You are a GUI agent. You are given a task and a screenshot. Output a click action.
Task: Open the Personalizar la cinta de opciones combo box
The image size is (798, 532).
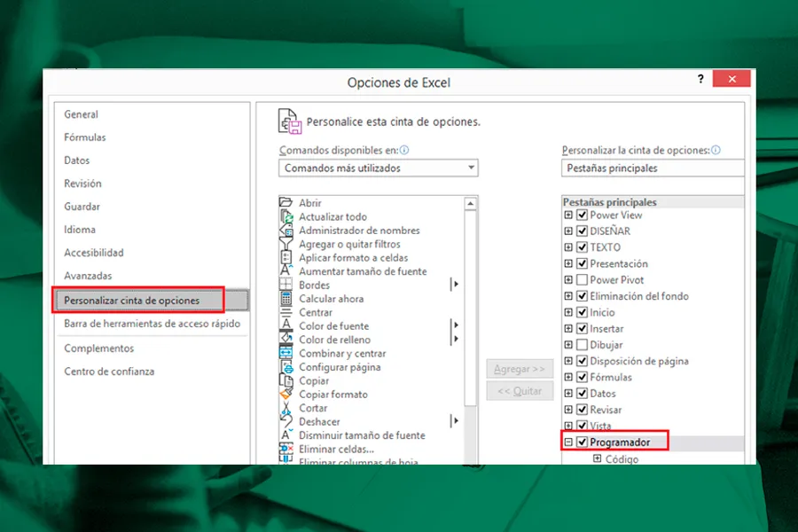pos(653,168)
